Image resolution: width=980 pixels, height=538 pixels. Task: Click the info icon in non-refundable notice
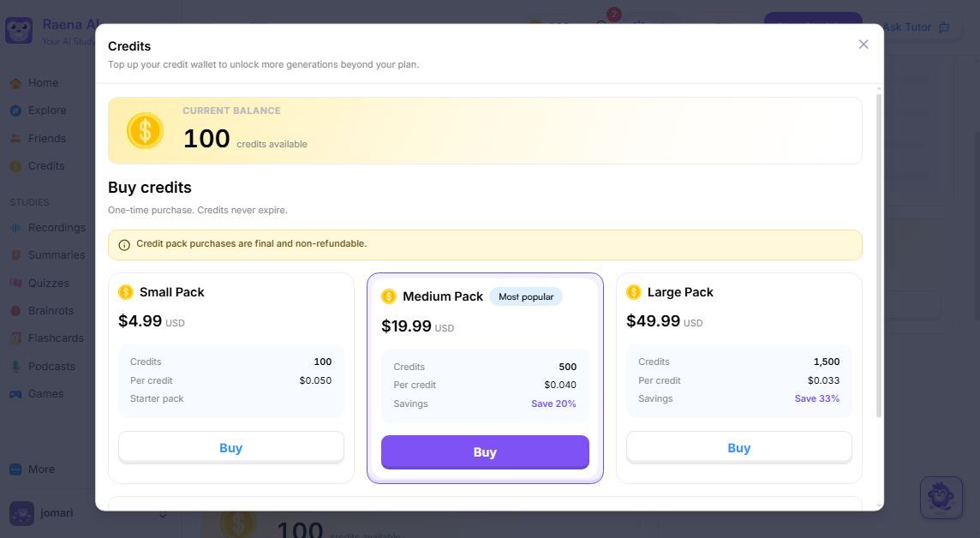pyautogui.click(x=124, y=244)
